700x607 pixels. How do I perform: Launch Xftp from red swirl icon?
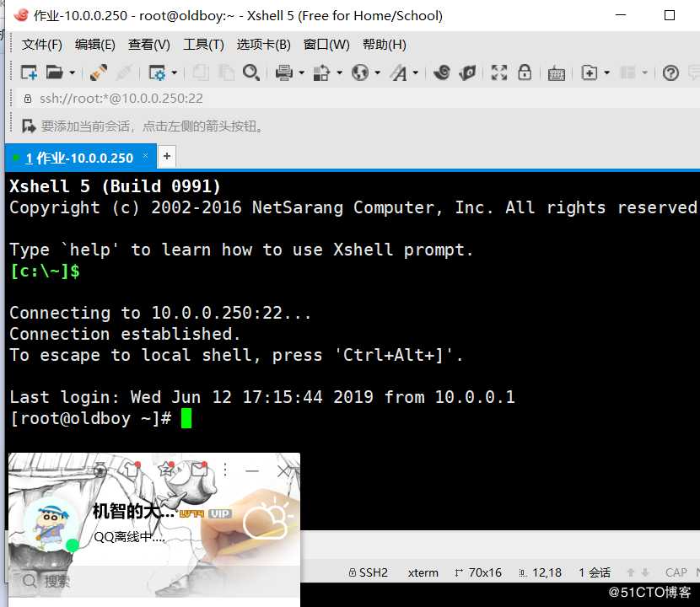pyautogui.click(x=442, y=73)
